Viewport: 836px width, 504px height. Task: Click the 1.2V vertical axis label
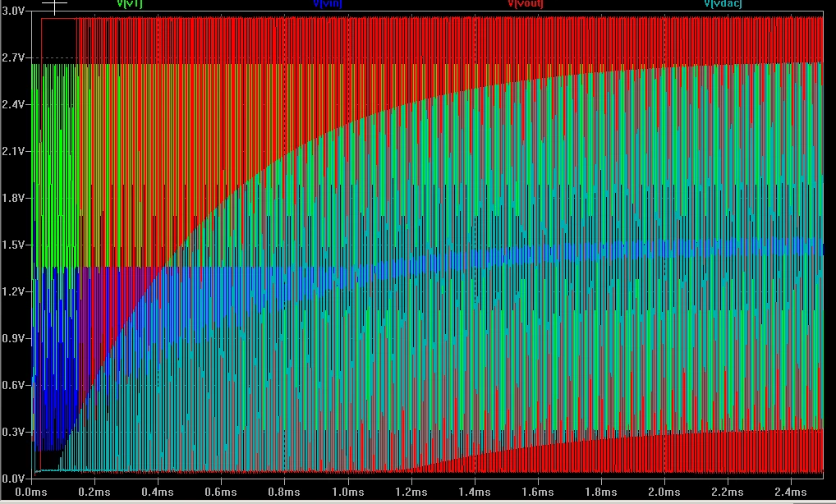tap(13, 291)
